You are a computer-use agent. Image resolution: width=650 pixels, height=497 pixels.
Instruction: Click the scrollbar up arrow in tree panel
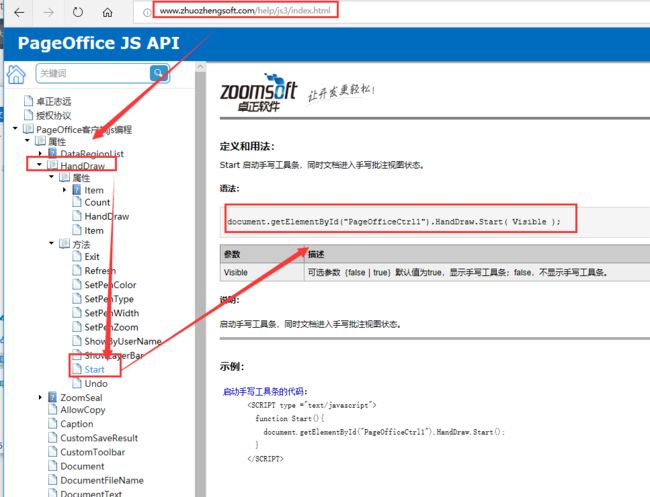201,67
